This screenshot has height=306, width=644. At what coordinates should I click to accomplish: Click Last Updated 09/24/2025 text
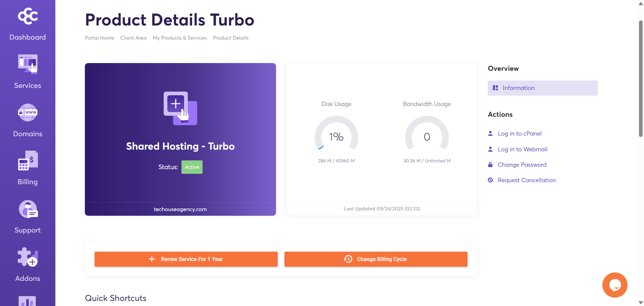382,209
